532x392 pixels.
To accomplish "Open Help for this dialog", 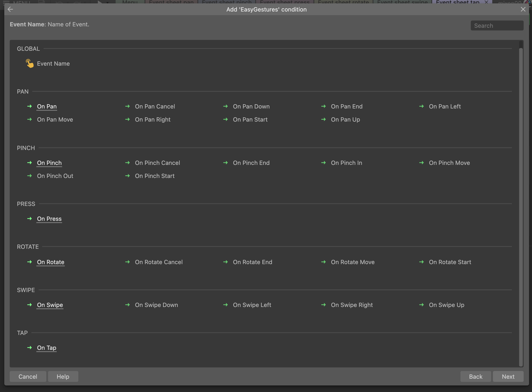I will click(x=63, y=377).
